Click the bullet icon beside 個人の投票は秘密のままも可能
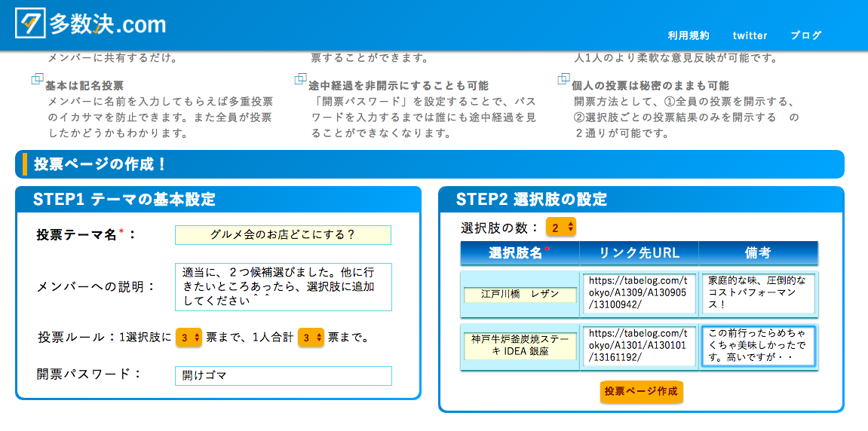This screenshot has width=868, height=431. click(x=563, y=79)
